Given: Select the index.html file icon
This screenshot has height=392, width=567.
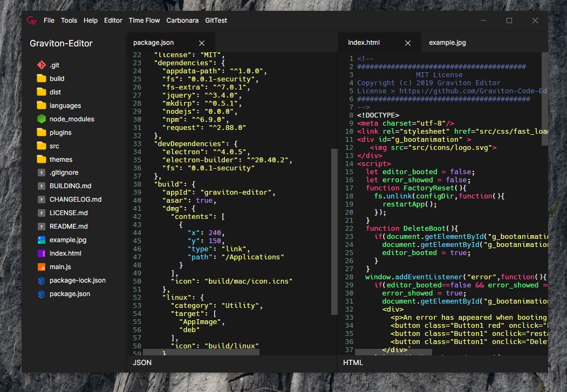Looking at the screenshot, I should click(x=41, y=253).
